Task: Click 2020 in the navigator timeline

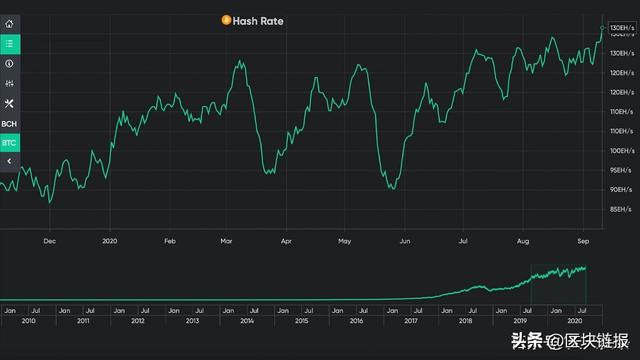Action: coord(575,321)
